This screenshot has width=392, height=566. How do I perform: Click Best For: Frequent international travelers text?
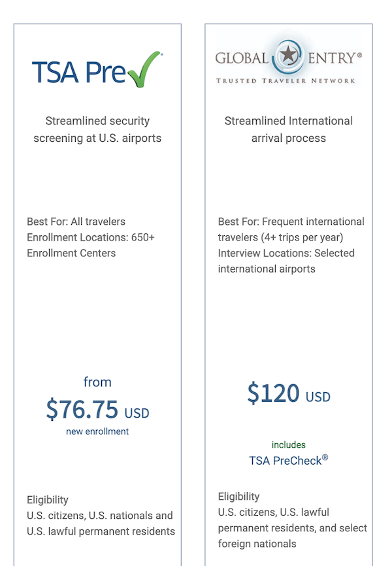click(291, 229)
